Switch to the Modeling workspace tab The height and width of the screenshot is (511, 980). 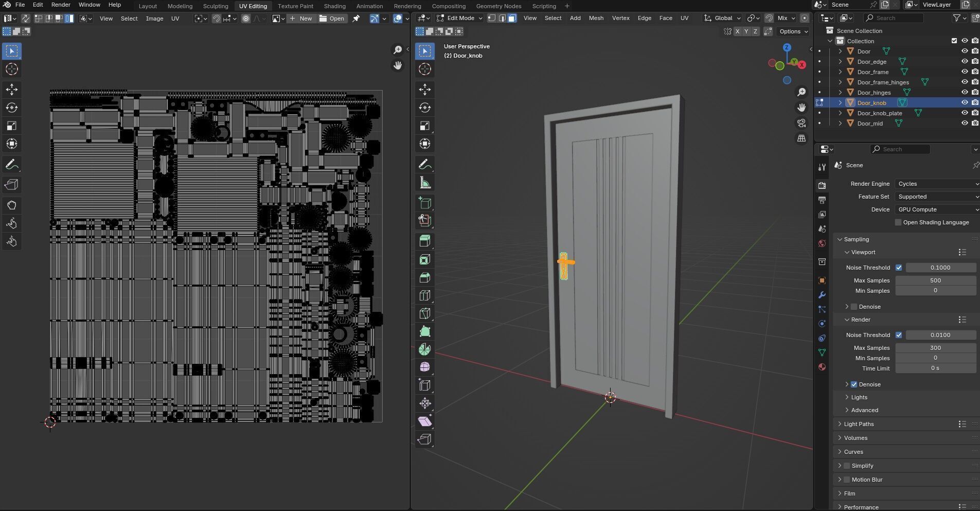coord(180,6)
